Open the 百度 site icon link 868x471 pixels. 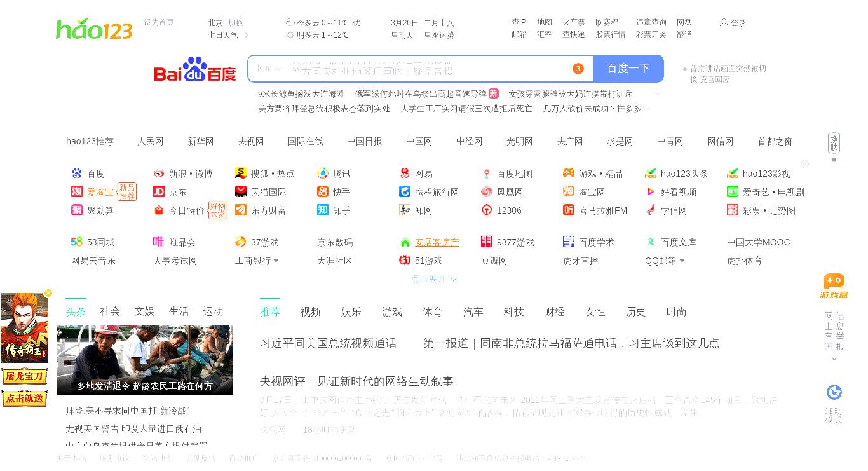77,174
